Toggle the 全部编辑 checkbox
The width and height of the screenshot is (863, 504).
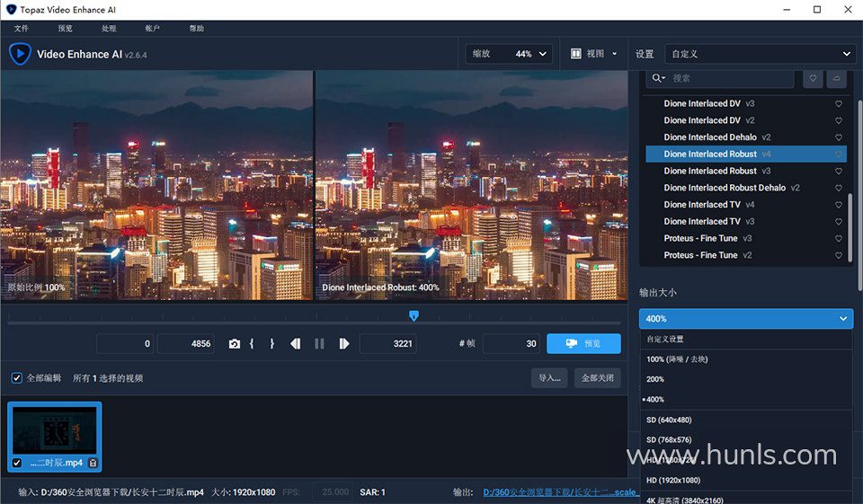click(x=16, y=378)
